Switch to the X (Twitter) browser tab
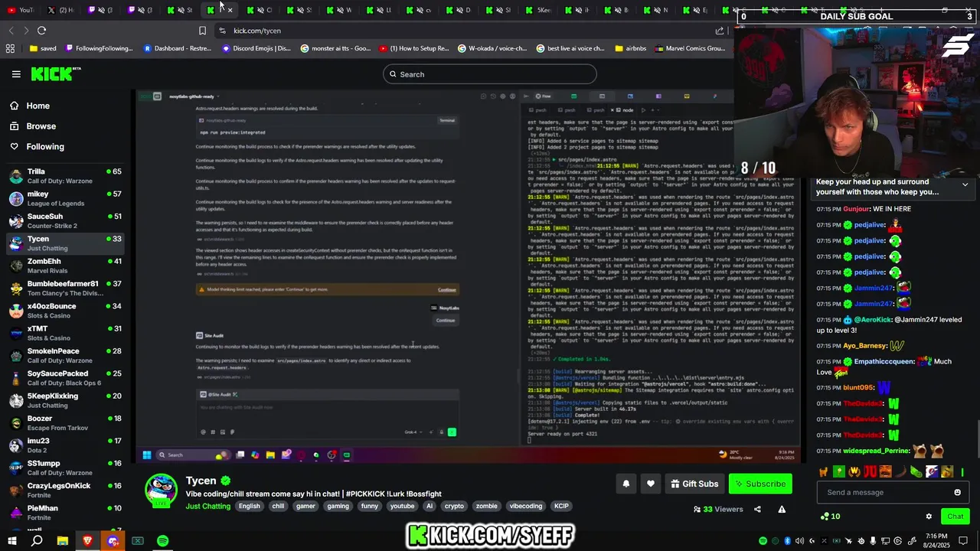980x551 pixels. click(x=60, y=10)
